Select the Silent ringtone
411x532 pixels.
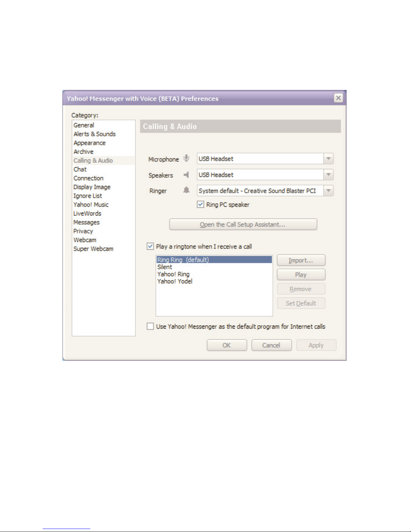pos(214,267)
